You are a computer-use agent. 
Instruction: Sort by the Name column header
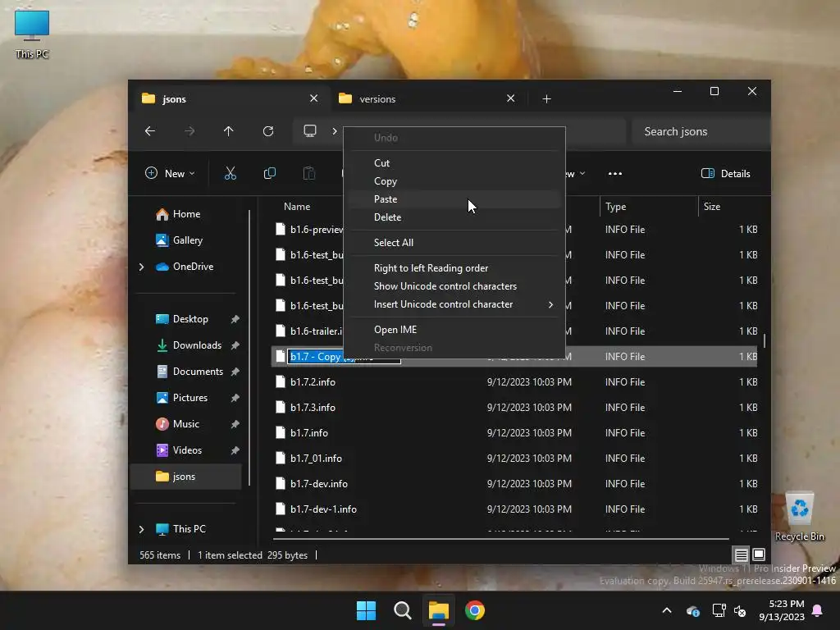(x=297, y=207)
